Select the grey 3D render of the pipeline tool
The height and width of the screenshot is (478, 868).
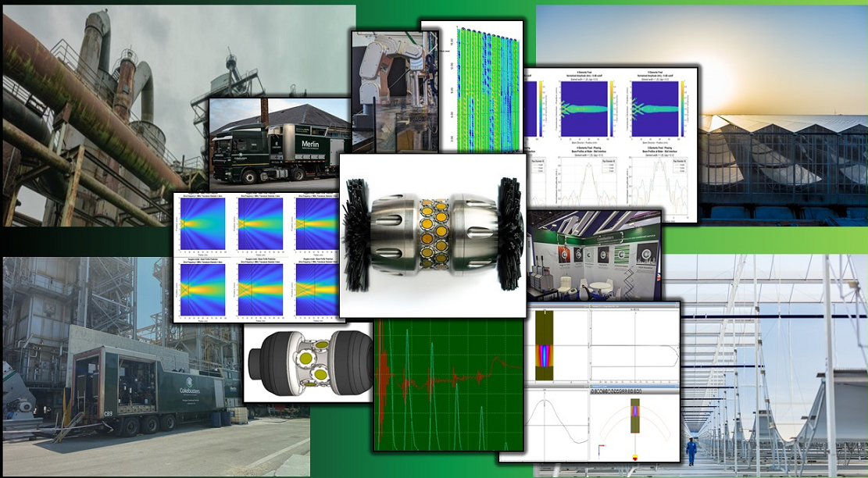click(309, 363)
